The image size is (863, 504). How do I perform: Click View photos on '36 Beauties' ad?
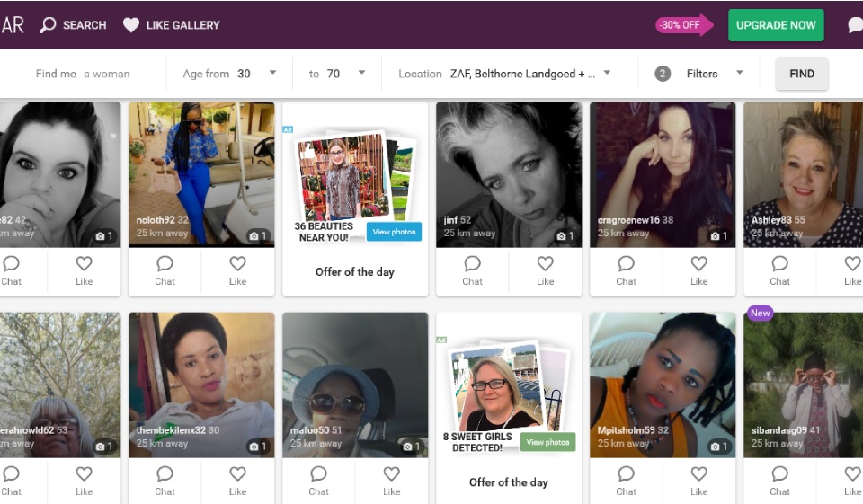[x=394, y=232]
